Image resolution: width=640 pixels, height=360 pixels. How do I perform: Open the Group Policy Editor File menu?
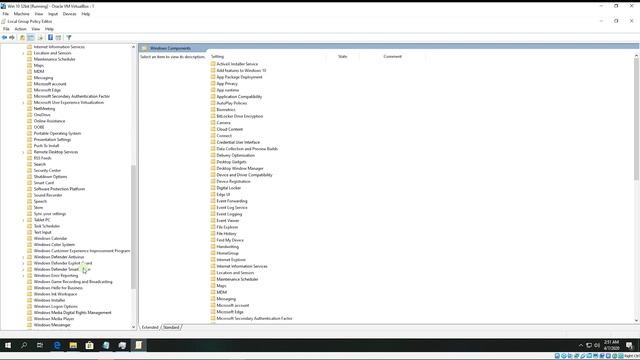tap(6, 29)
